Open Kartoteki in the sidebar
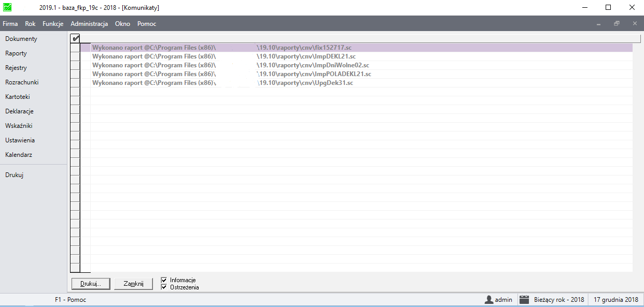644x307 pixels. [18, 97]
